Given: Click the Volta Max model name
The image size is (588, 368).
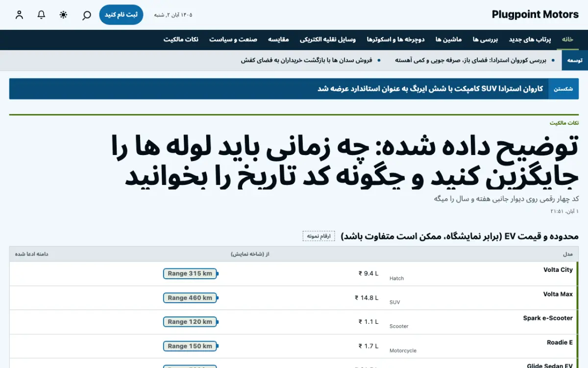Looking at the screenshot, I should [x=558, y=294].
